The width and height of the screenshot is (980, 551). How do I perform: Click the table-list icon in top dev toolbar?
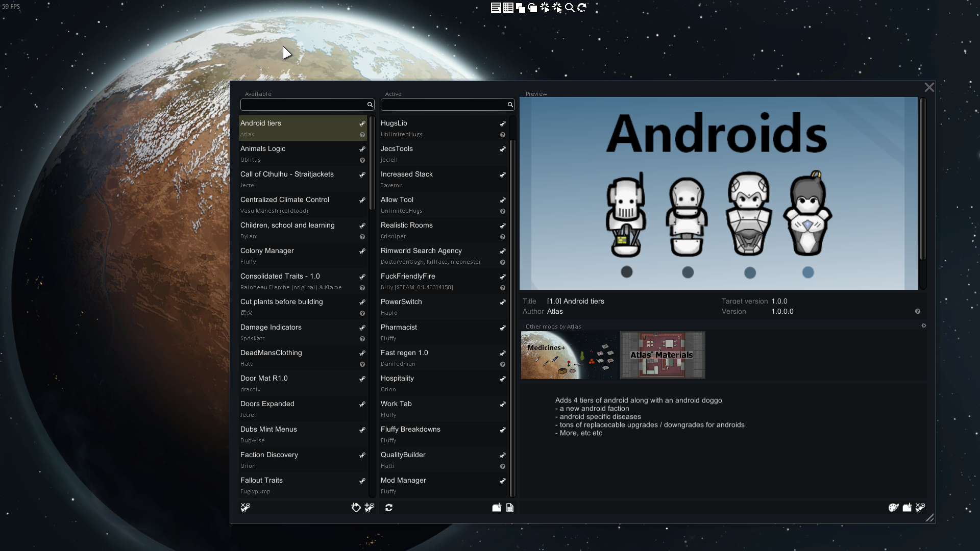click(508, 8)
